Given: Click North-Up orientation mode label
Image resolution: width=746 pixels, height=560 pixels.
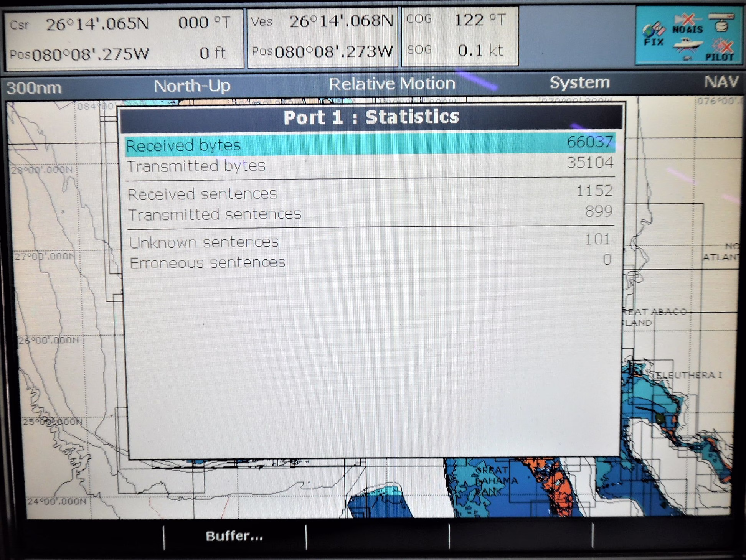Looking at the screenshot, I should pos(192,86).
